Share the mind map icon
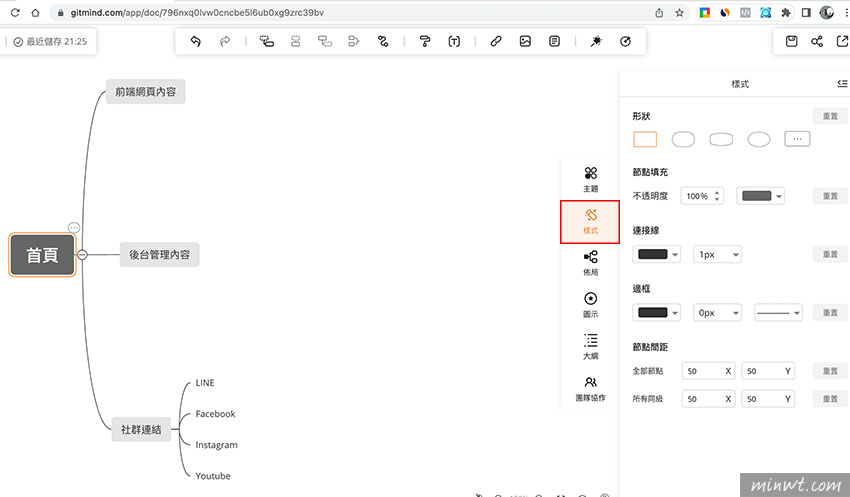850x497 pixels. [x=817, y=41]
